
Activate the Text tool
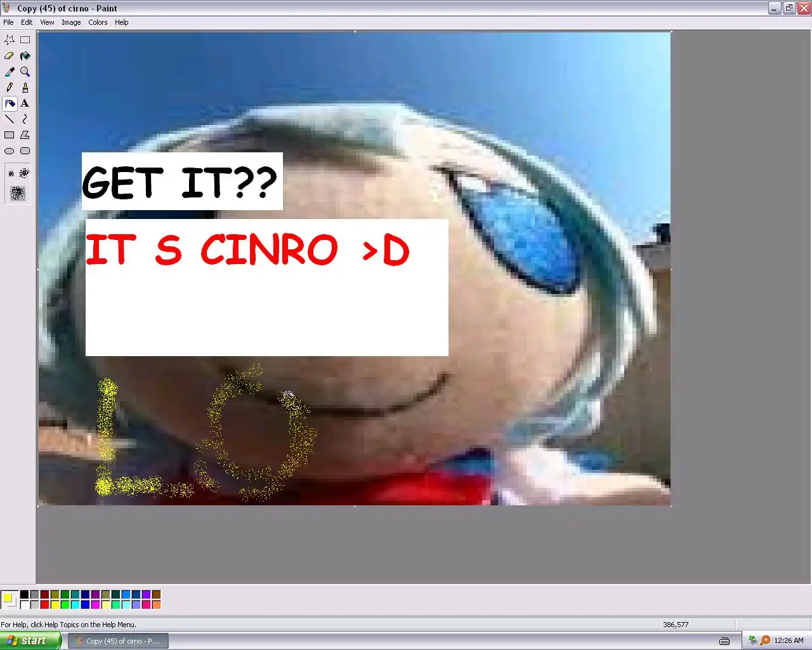tap(25, 103)
